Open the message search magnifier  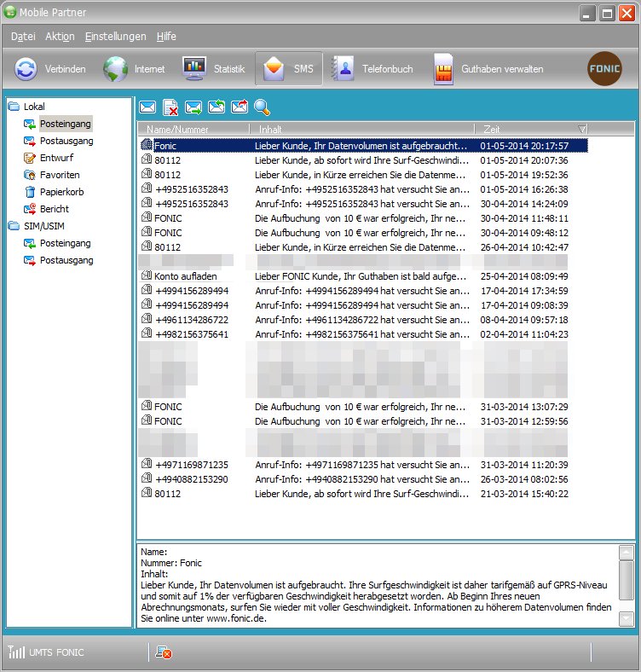coord(263,107)
